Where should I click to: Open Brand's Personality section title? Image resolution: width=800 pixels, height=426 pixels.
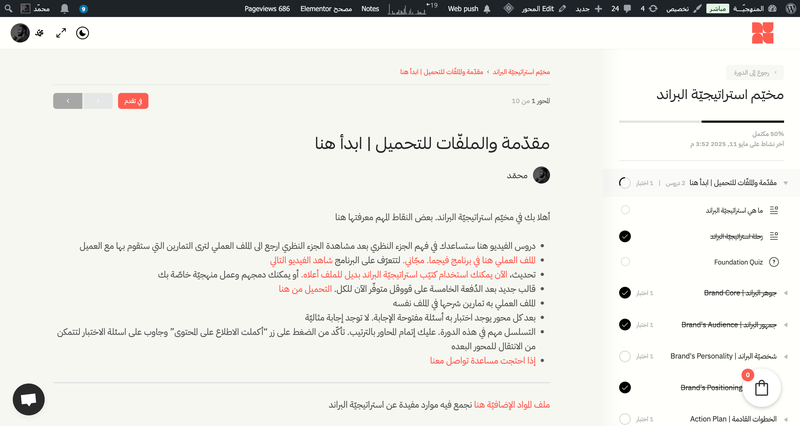(723, 356)
